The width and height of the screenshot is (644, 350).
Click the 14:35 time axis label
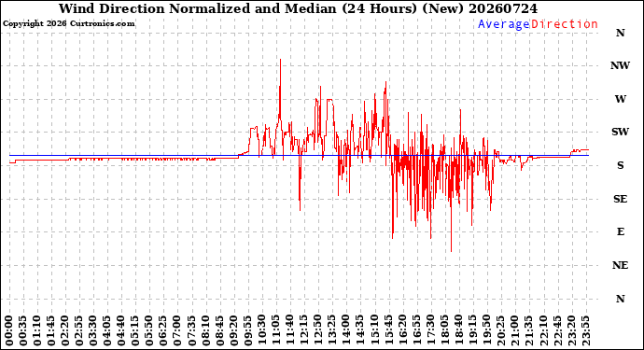point(360,330)
